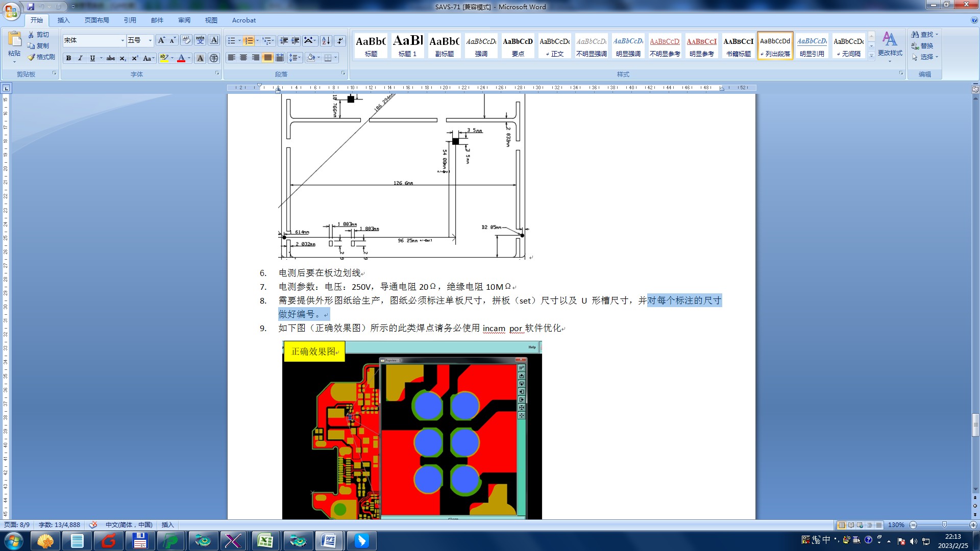Click the sort A-Z paragraph icon
The height and width of the screenshot is (551, 980).
[x=326, y=41]
